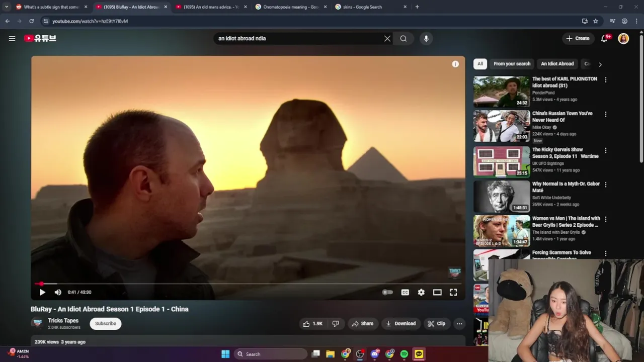The image size is (644, 362).
Task: Share the video
Action: point(362,324)
